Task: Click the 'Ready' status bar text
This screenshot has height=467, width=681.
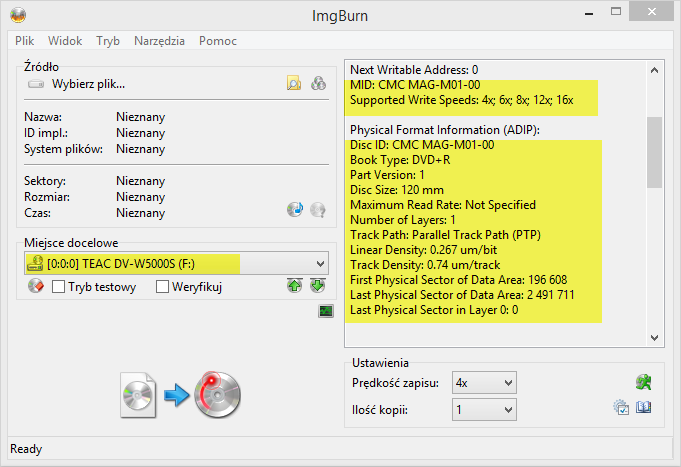Action: [x=26, y=449]
